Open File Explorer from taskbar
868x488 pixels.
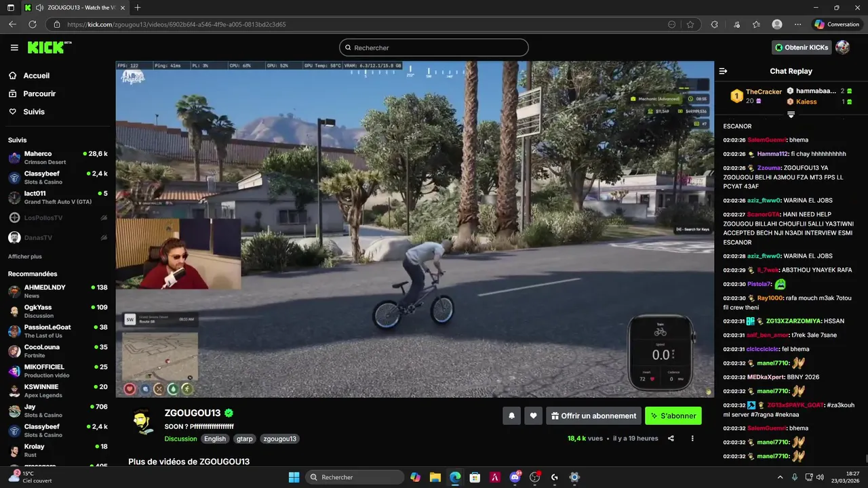click(x=435, y=477)
